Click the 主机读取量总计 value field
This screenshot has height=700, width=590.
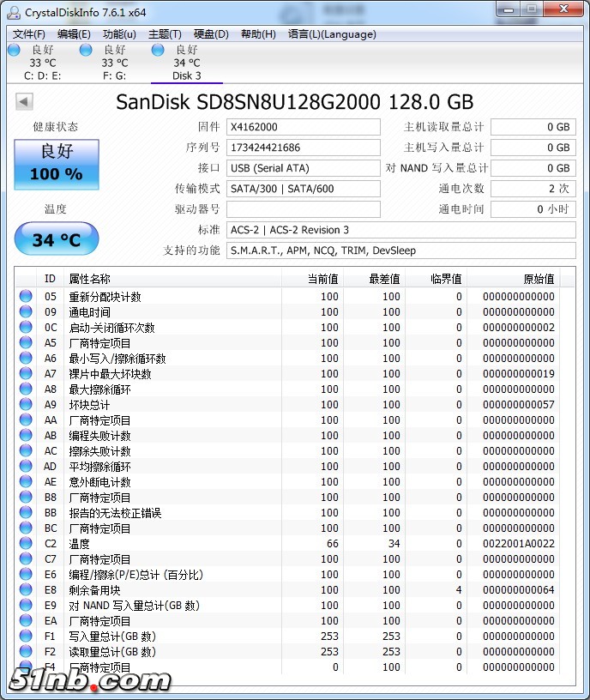pyautogui.click(x=533, y=127)
